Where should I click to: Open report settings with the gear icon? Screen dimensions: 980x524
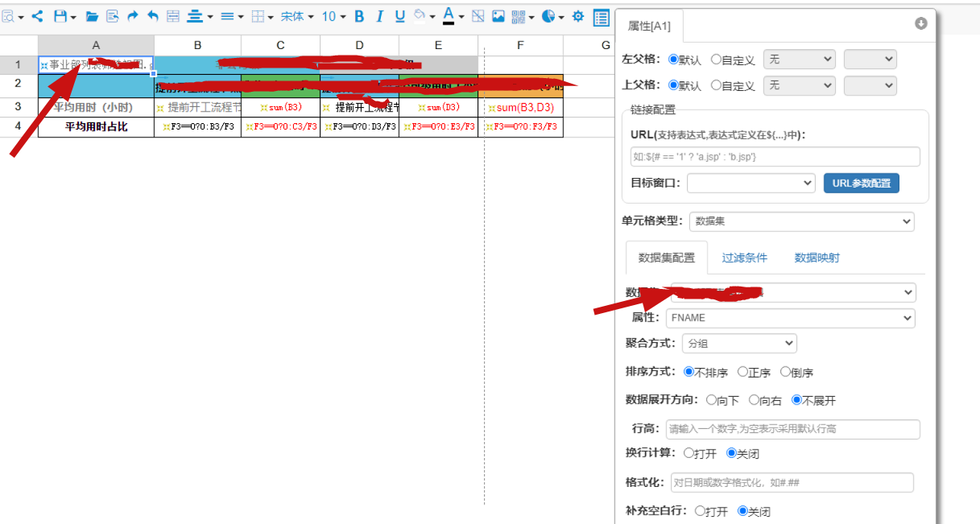pyautogui.click(x=577, y=16)
